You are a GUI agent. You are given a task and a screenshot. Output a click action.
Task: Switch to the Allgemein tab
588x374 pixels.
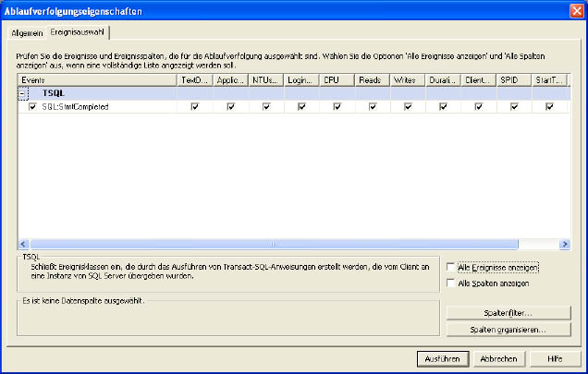[x=27, y=32]
